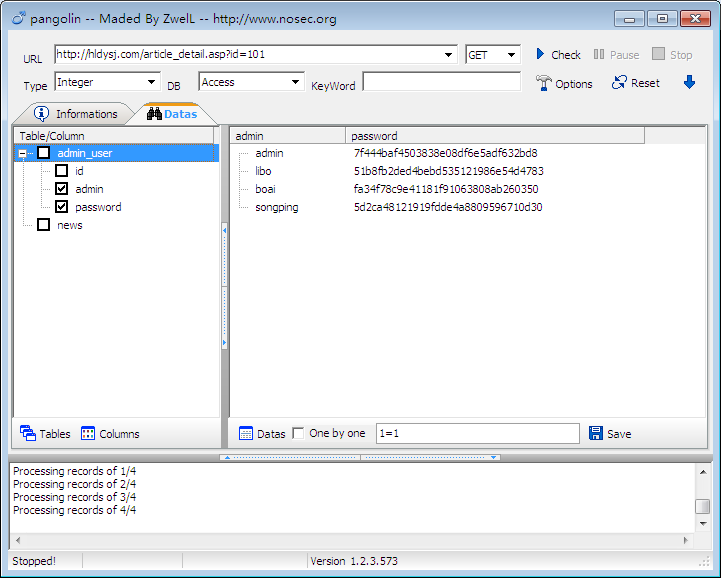Click the horizontal scrollbar left arrow

coord(18,540)
